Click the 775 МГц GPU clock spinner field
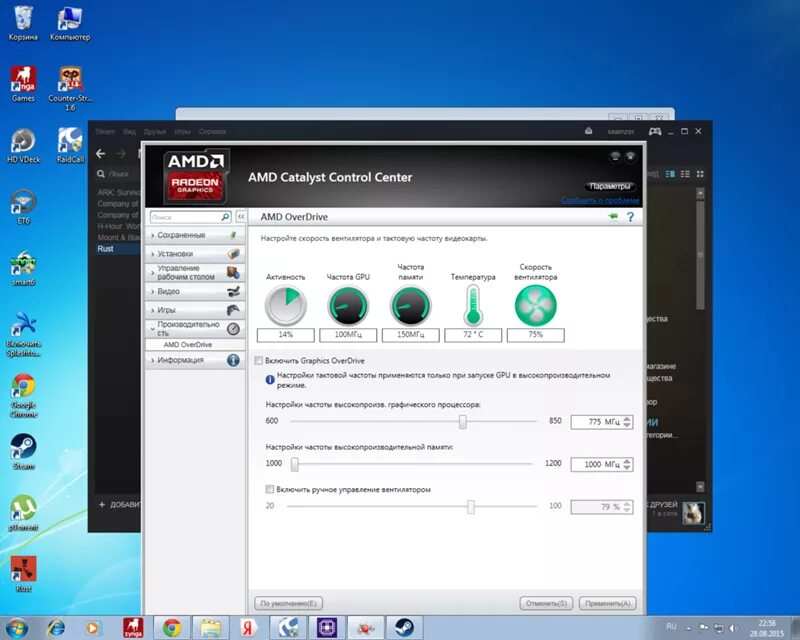 pos(602,422)
